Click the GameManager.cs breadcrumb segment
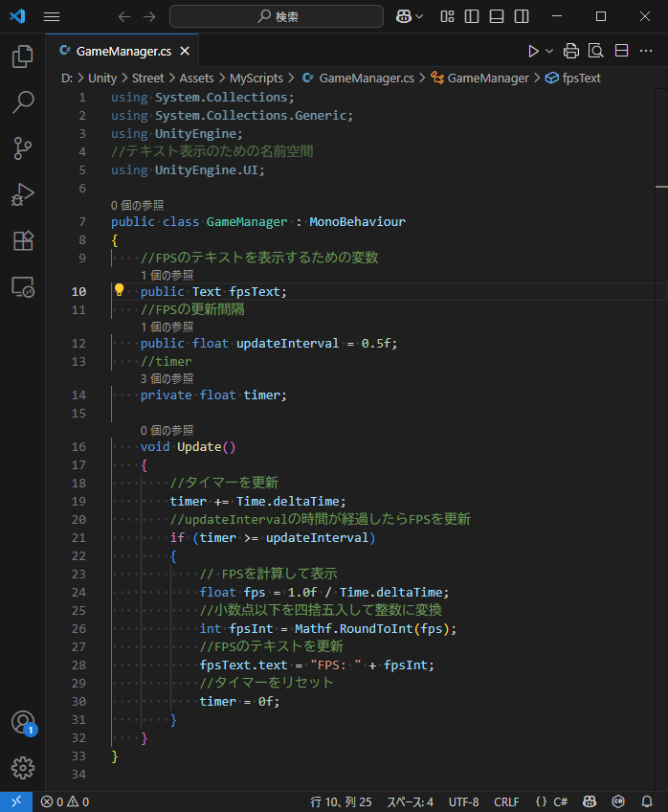This screenshot has height=812, width=668. [x=359, y=79]
